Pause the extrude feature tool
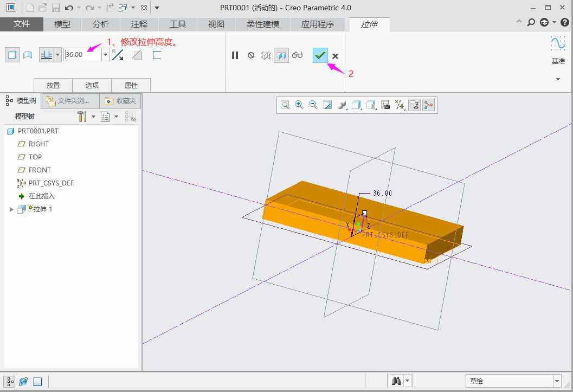Image resolution: width=573 pixels, height=392 pixels. point(235,55)
